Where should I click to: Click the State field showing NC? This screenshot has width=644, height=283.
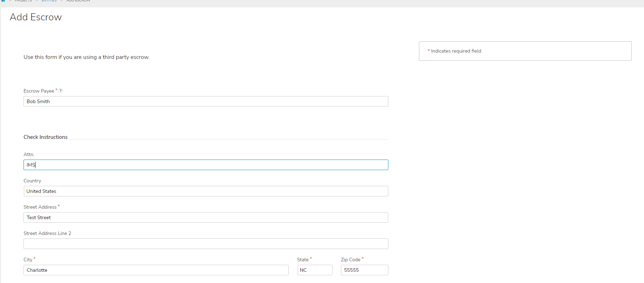(x=314, y=270)
